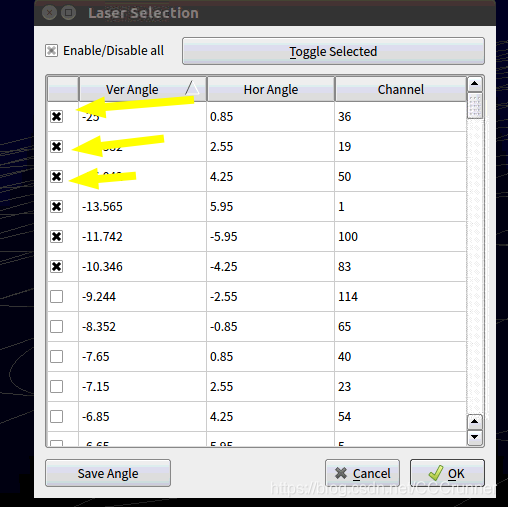Select the Channel cell 36
The height and width of the screenshot is (507, 508).
pyautogui.click(x=401, y=117)
